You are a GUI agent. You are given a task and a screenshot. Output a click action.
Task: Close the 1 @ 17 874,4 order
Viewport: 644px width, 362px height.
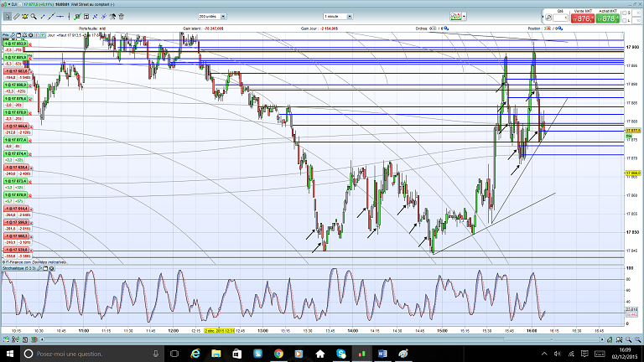coord(30,154)
